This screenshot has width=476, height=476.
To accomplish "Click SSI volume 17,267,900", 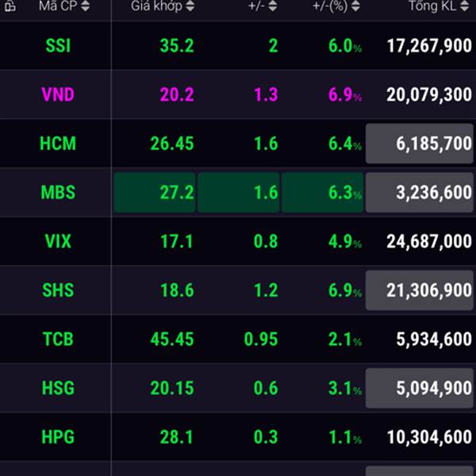I will (x=429, y=46).
